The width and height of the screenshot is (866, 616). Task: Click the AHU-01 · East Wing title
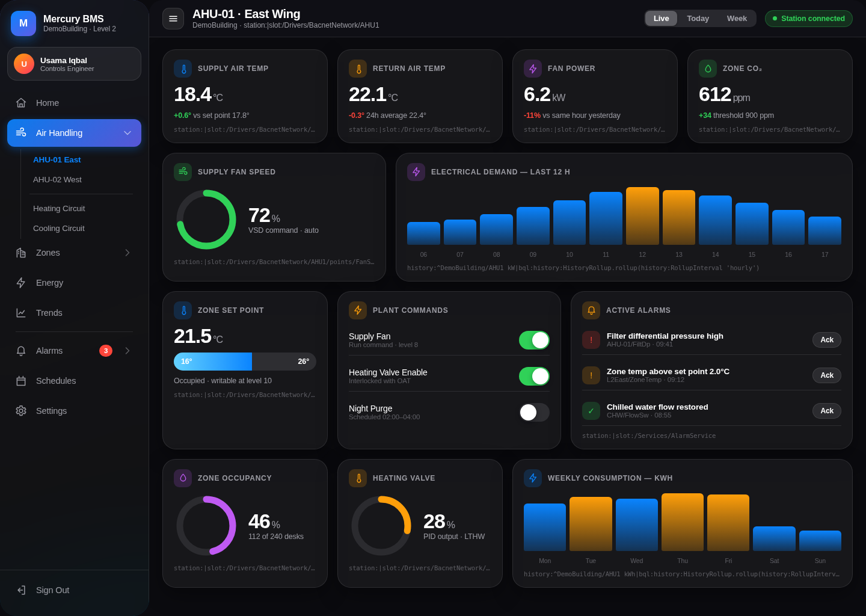click(246, 14)
